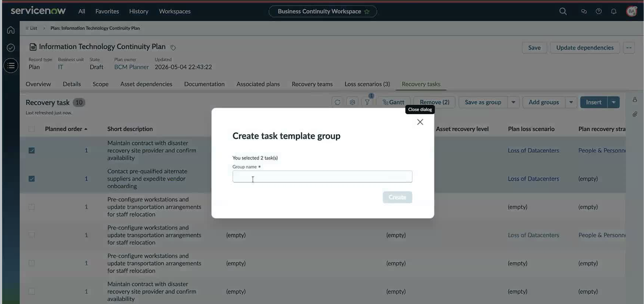The width and height of the screenshot is (644, 304).
Task: Open the chat conversations icon
Action: tap(584, 11)
